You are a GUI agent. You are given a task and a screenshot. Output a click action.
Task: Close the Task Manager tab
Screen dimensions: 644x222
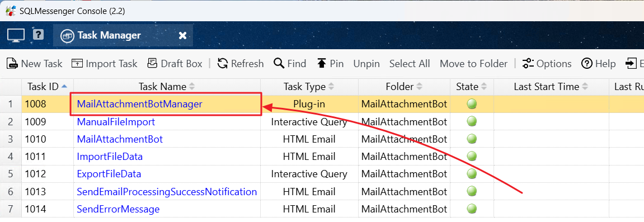tap(183, 36)
